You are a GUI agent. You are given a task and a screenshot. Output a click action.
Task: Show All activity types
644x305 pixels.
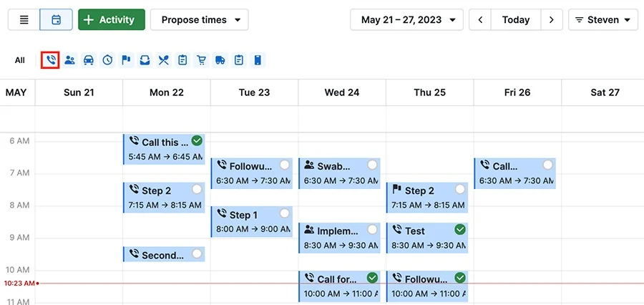(20, 60)
